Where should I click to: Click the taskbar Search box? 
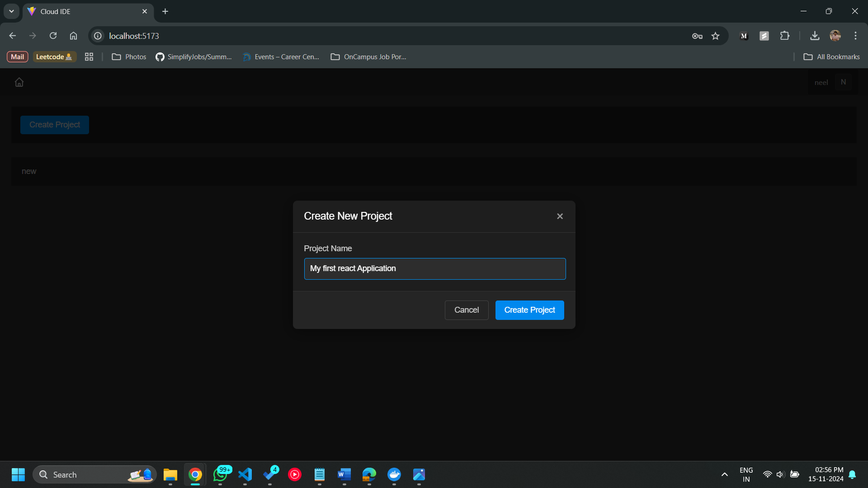[x=94, y=474]
